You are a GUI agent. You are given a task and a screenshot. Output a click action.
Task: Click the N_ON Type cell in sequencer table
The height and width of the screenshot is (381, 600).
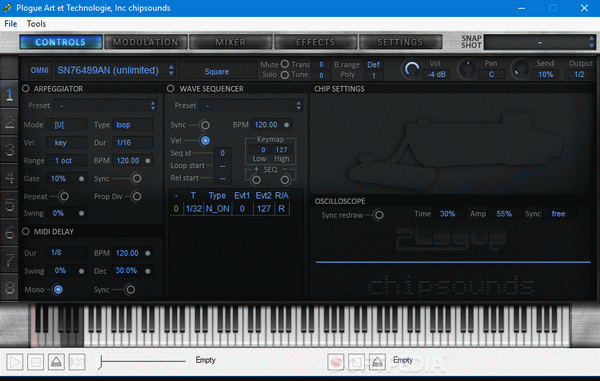click(x=217, y=209)
